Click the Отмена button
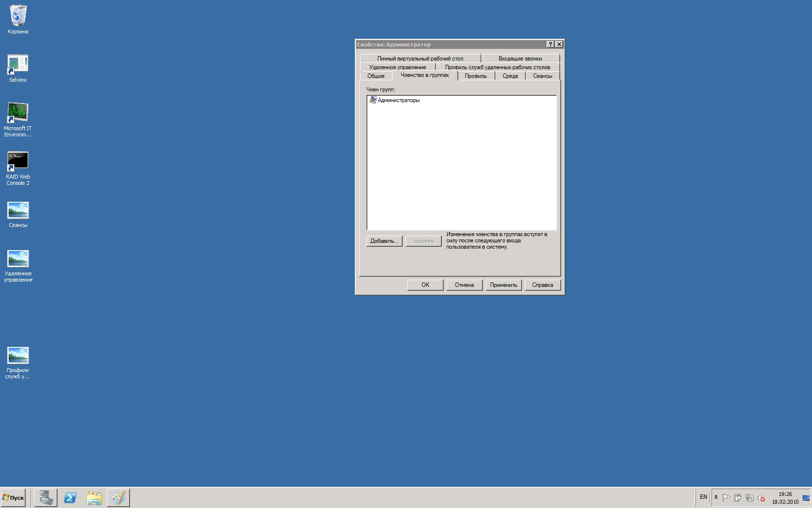The width and height of the screenshot is (812, 508). 464,285
